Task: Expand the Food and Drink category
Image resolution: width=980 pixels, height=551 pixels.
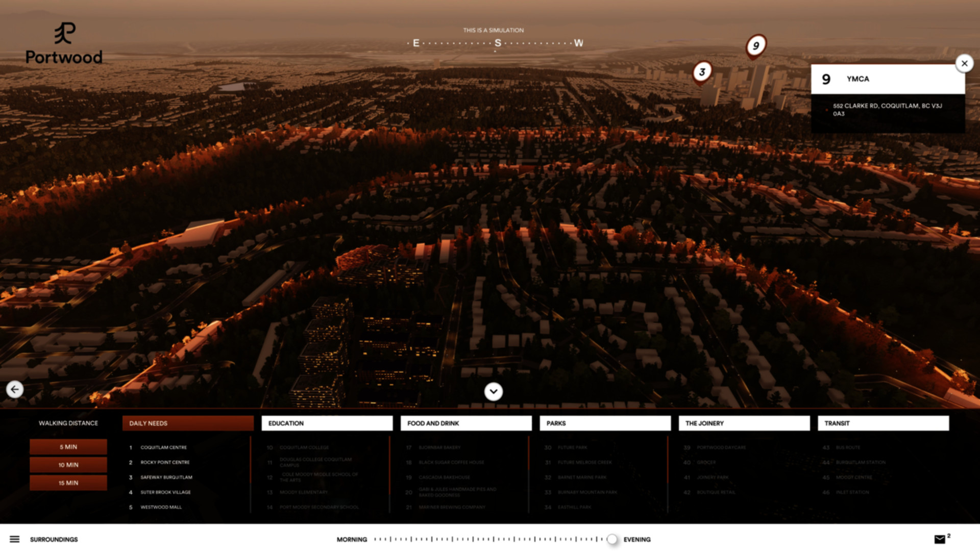Action: tap(466, 423)
